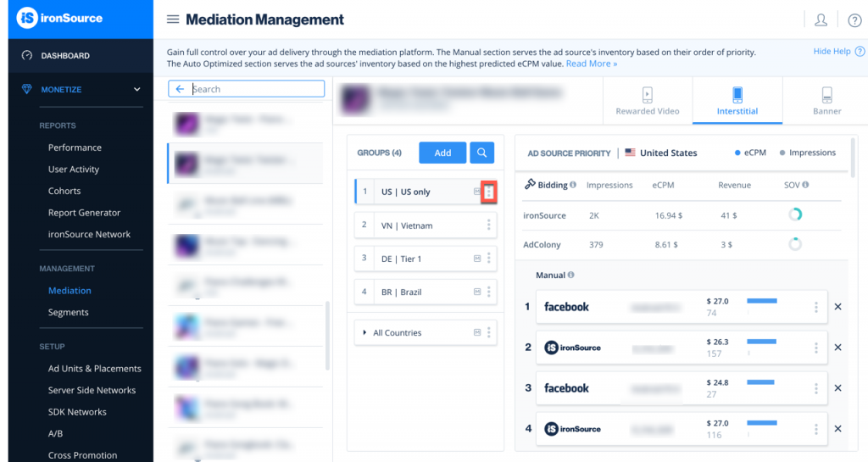Click the search magnifier button in Groups
Viewport: 868px width, 462px height.
tap(481, 153)
